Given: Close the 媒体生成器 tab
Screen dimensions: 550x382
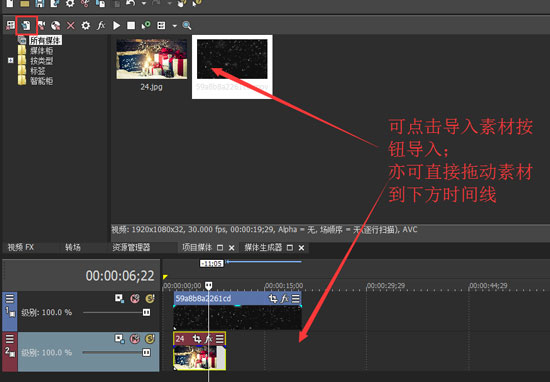Looking at the screenshot, I should (x=301, y=248).
